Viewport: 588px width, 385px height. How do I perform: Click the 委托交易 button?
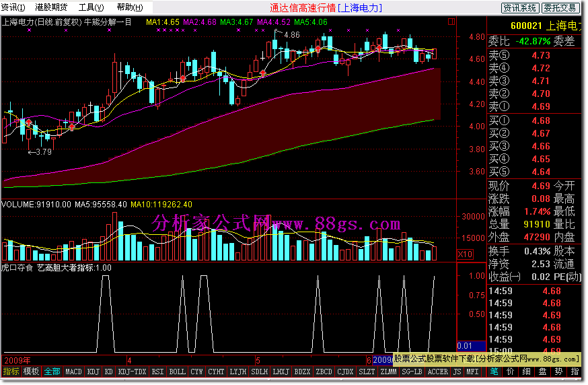pyautogui.click(x=560, y=8)
